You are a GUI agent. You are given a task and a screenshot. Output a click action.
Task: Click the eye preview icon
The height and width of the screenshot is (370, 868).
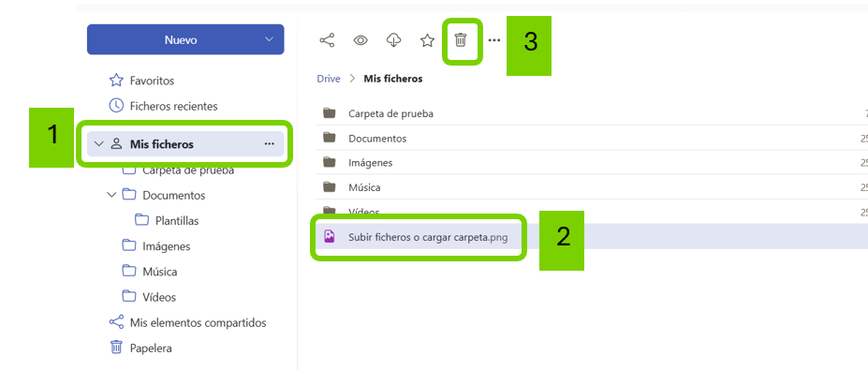coord(360,40)
